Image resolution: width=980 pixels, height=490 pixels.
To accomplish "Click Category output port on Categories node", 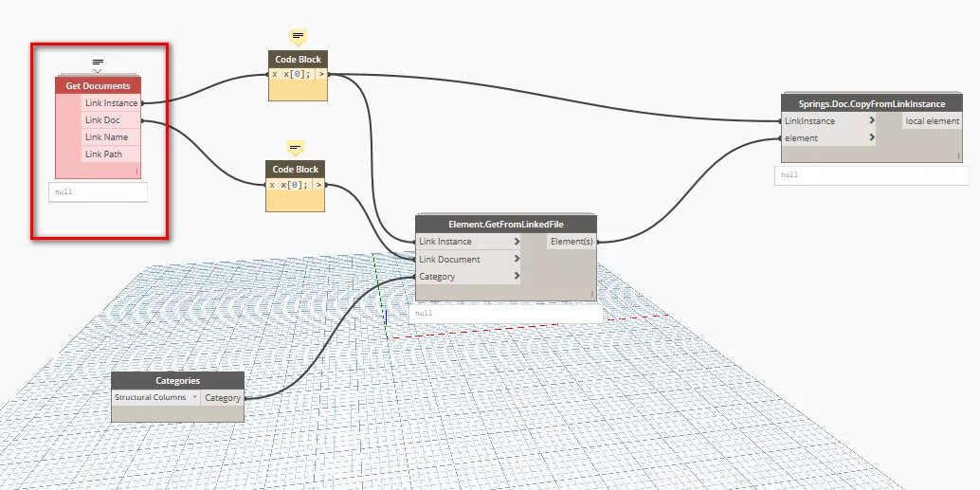I will pos(223,398).
